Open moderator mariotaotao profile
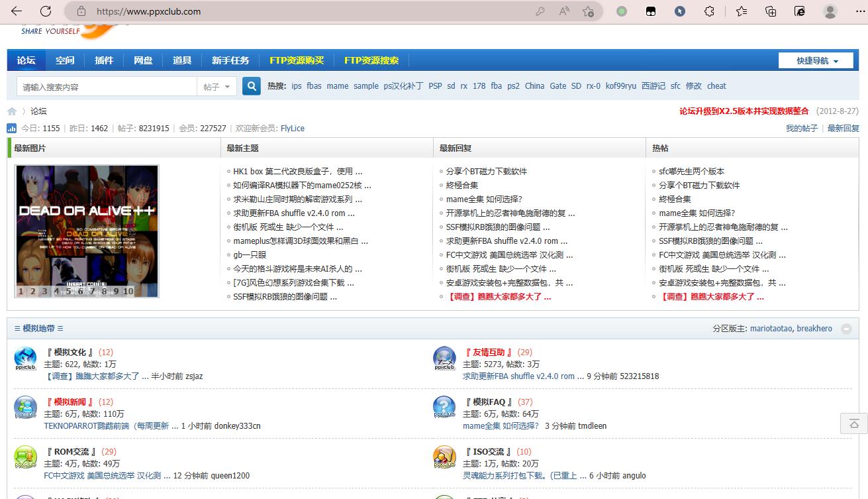868x499 pixels. [771, 329]
